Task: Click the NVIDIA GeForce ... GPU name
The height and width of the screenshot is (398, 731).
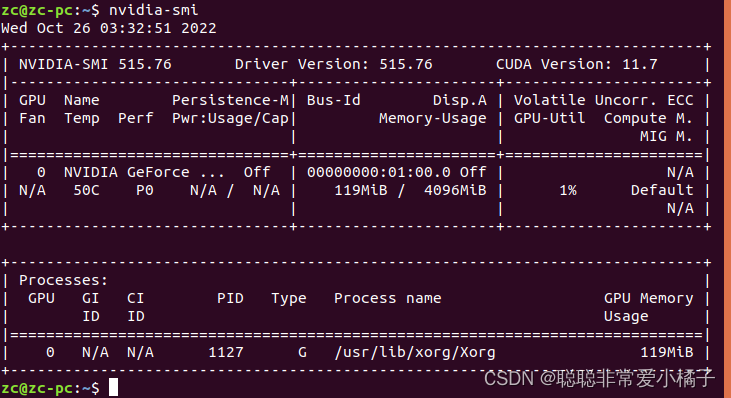Action: (x=145, y=172)
